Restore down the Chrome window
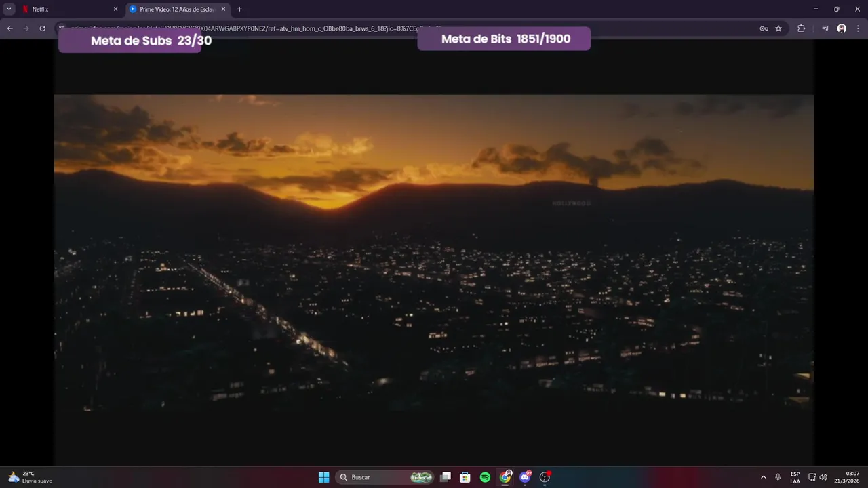This screenshot has height=488, width=868. tap(836, 9)
